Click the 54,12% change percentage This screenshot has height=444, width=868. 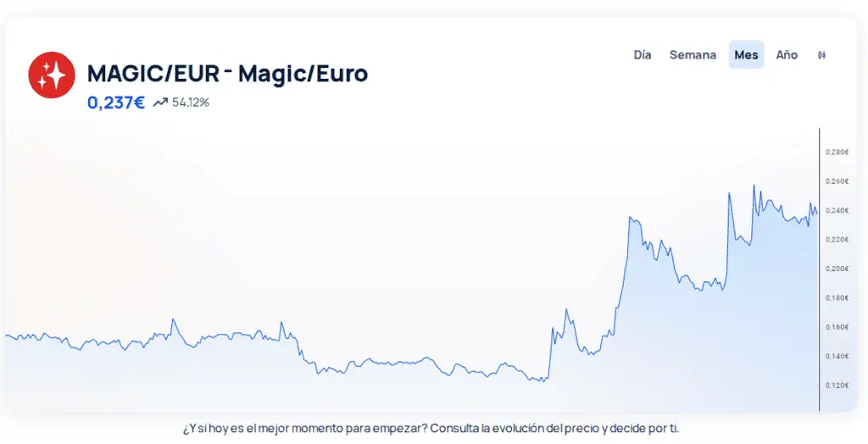click(x=191, y=103)
